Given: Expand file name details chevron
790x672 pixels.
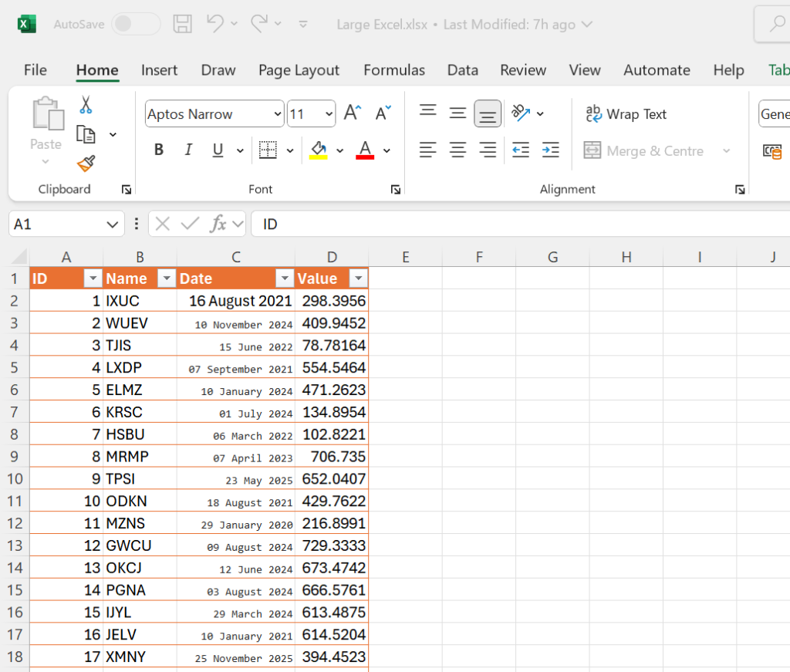Looking at the screenshot, I should coord(587,24).
